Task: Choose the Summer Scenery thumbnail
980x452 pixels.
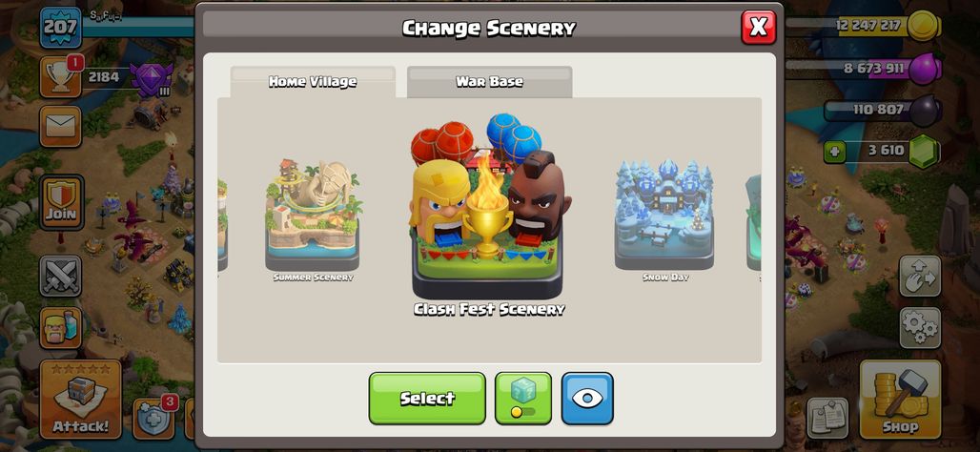Action: tap(313, 220)
